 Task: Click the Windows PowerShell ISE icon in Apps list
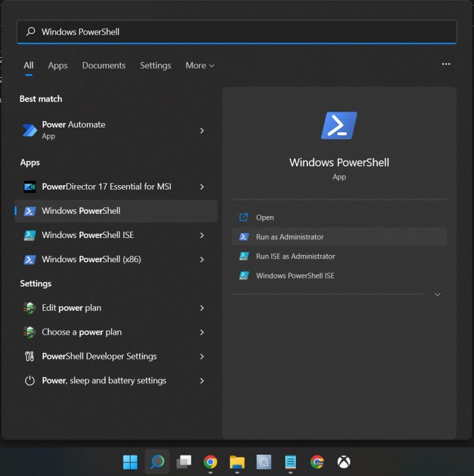[30, 236]
